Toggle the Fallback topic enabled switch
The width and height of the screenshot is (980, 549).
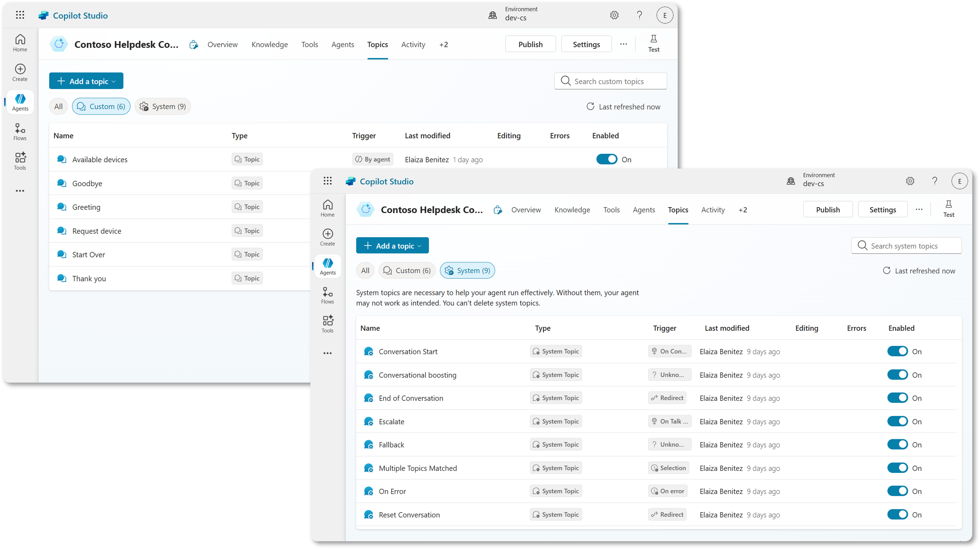coord(898,445)
